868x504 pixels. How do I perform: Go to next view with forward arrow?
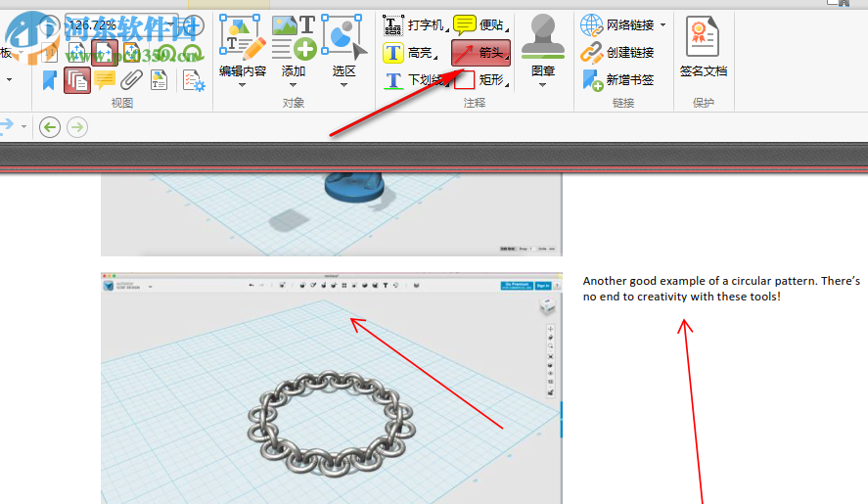coord(77,127)
